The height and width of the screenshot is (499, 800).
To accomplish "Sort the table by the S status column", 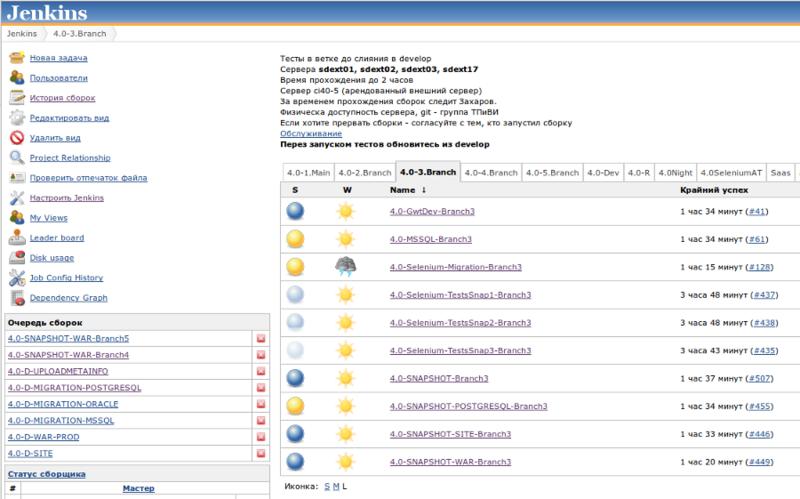I will tap(295, 190).
